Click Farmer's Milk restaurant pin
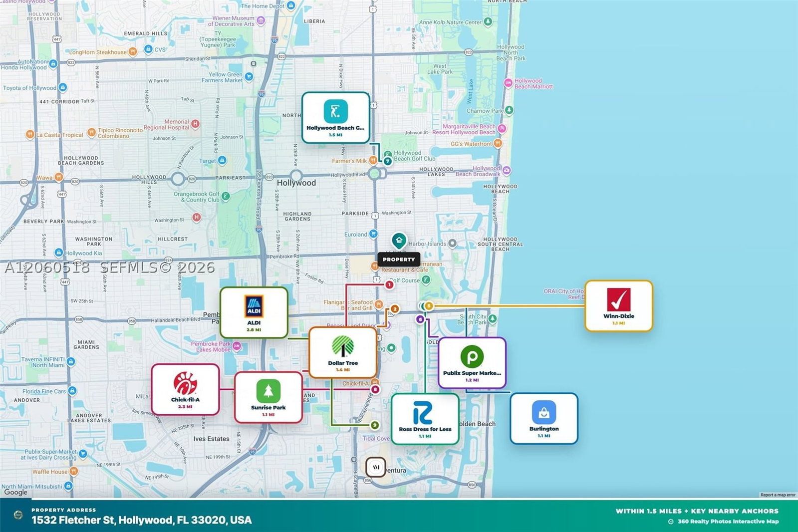798x532 pixels. point(373,160)
